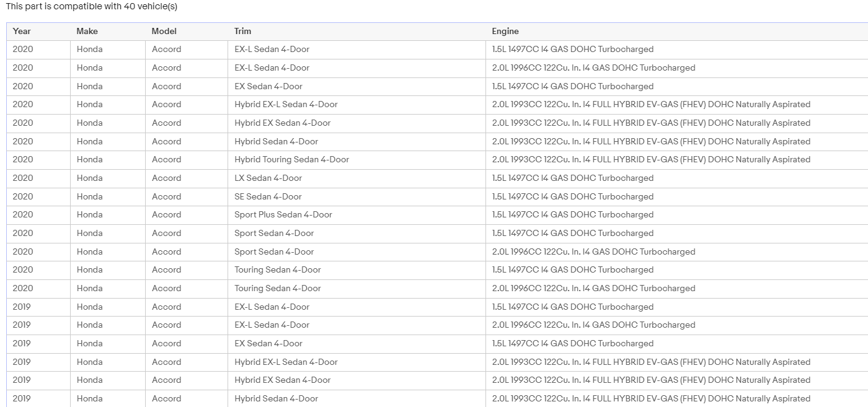Select the "Honda" make cell in the SE Sedan row

pyautogui.click(x=108, y=197)
